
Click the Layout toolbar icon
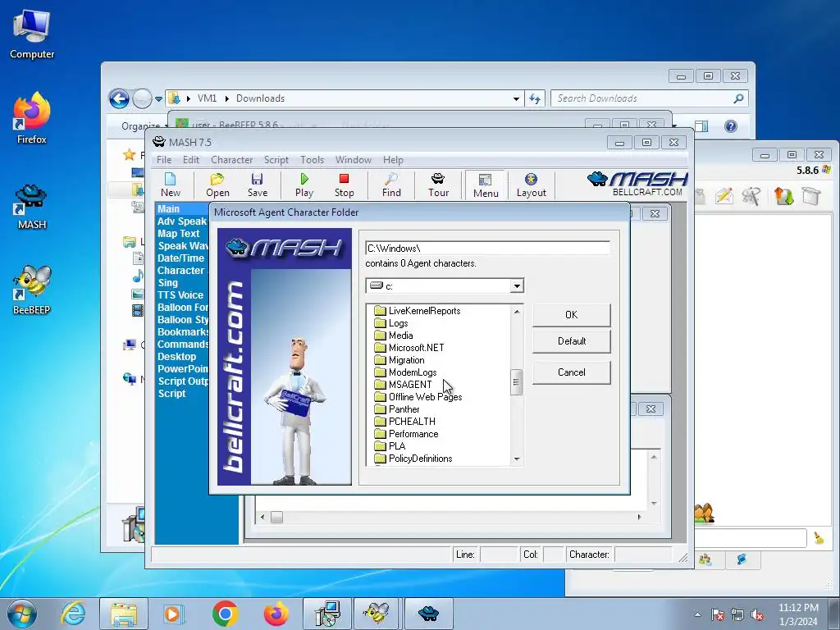tap(531, 185)
